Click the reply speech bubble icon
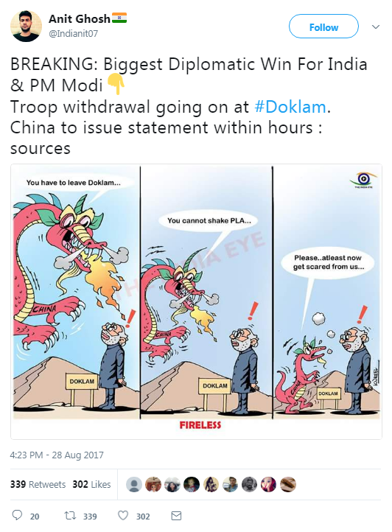 pyautogui.click(x=17, y=515)
